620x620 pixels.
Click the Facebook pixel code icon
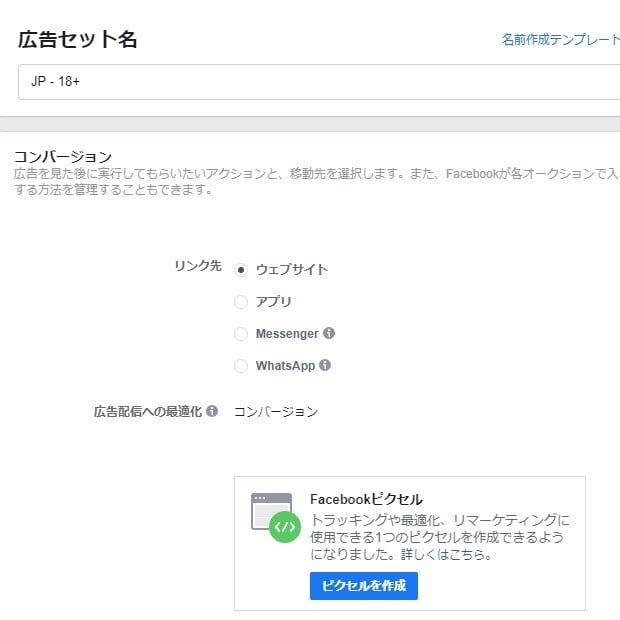[276, 518]
